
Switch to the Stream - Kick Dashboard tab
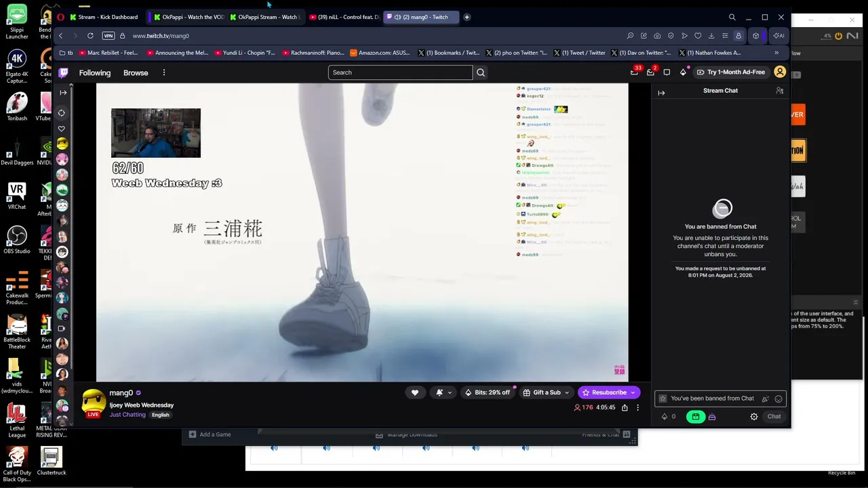(x=104, y=17)
